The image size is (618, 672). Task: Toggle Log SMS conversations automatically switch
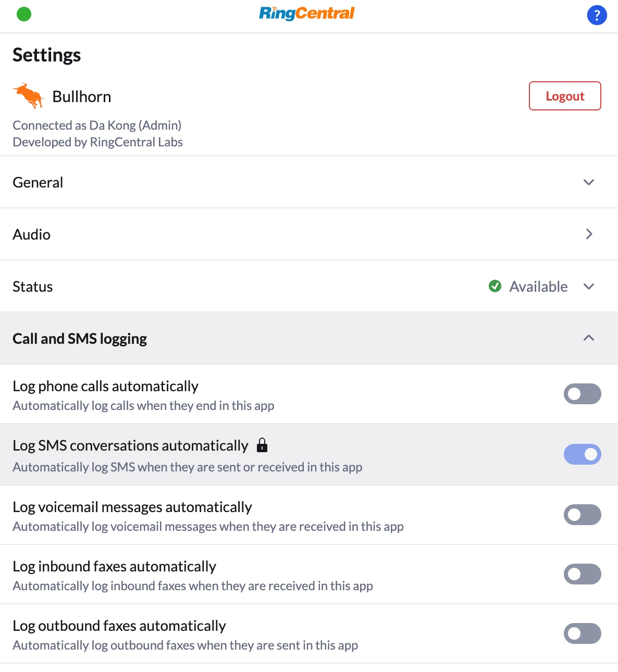coord(582,454)
